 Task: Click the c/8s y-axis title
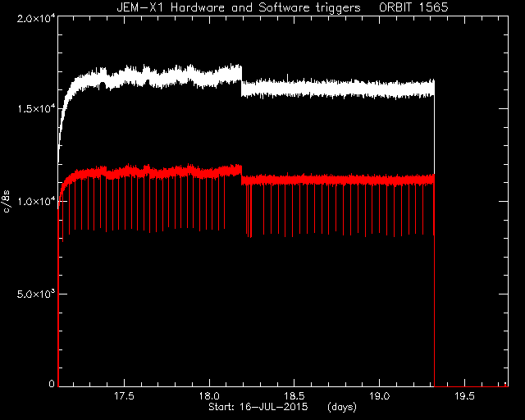(7, 201)
